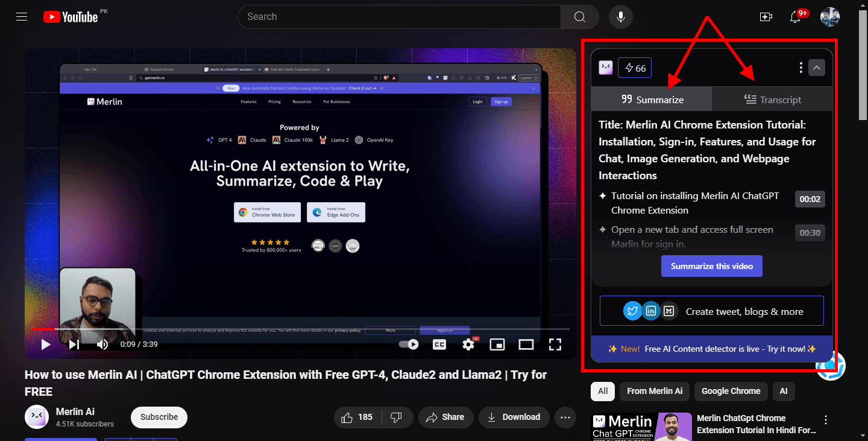Click the Twitter icon in Merlin panel
The height and width of the screenshot is (441, 868).
click(632, 311)
